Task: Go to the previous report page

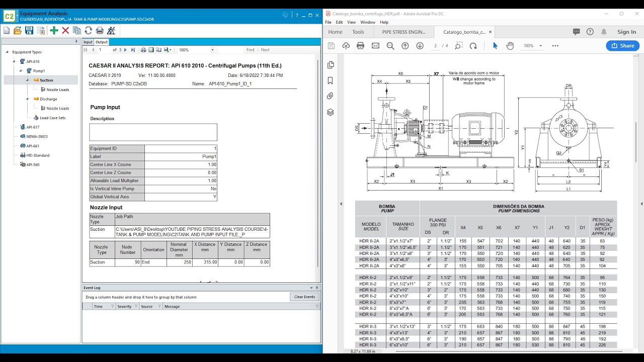Action: pos(93,50)
